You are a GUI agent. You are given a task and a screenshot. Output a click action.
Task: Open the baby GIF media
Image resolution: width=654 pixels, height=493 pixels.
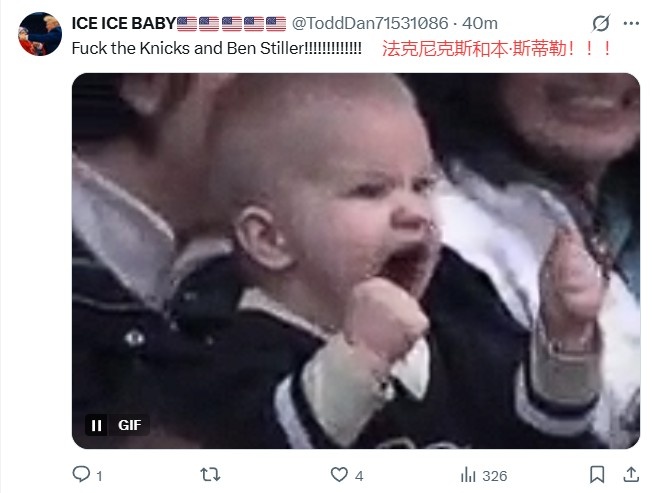point(356,261)
